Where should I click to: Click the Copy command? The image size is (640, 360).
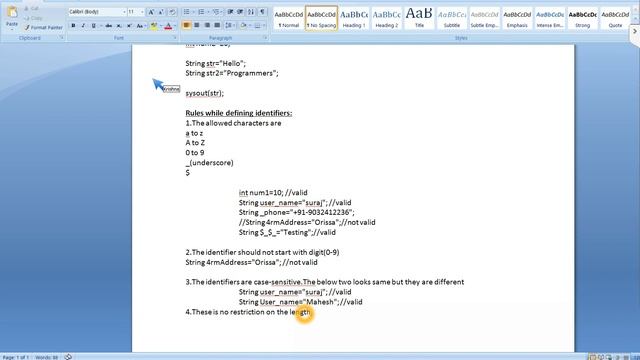click(33, 18)
